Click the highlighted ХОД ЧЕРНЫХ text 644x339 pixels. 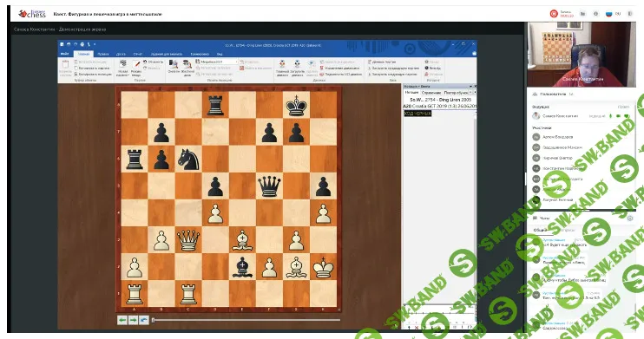coord(417,114)
